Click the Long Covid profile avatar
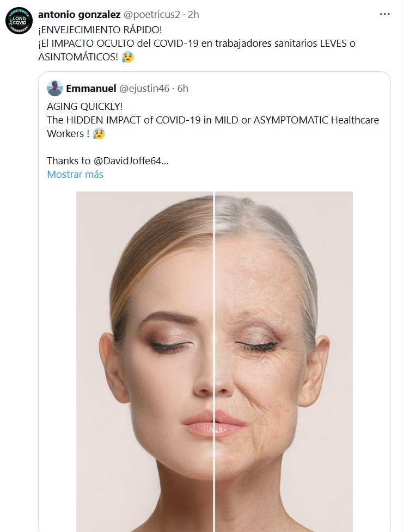The width and height of the screenshot is (403, 532). point(20,21)
